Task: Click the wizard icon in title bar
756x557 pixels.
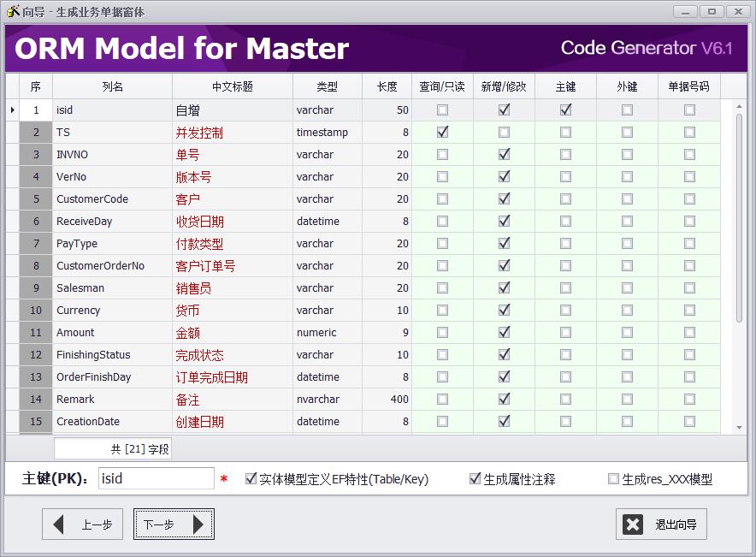Action: pyautogui.click(x=13, y=11)
